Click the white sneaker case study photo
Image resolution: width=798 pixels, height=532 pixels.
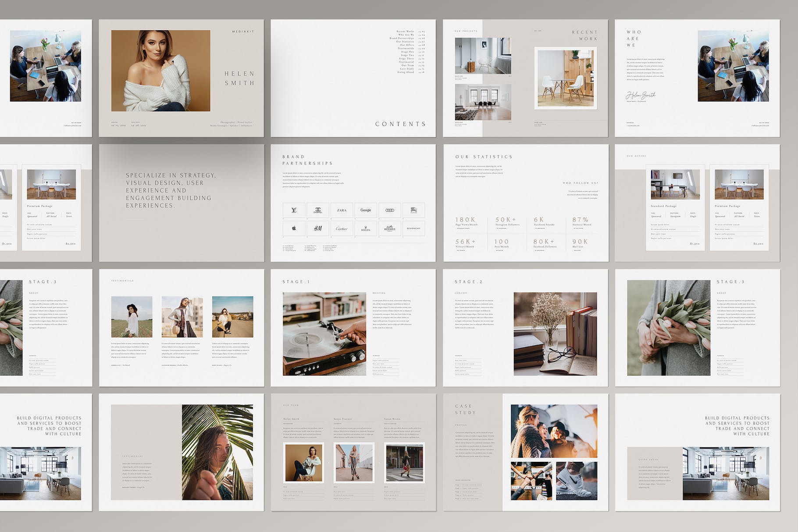pos(577,481)
